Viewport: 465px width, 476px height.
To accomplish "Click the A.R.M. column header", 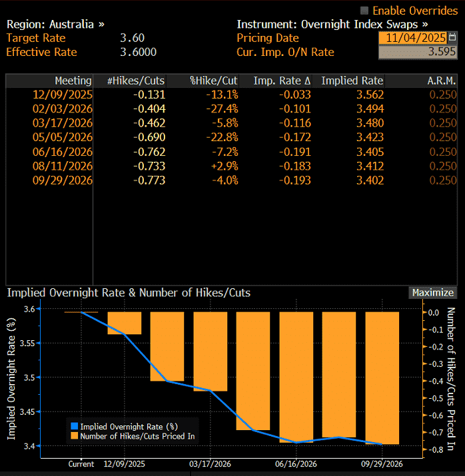I will point(442,81).
